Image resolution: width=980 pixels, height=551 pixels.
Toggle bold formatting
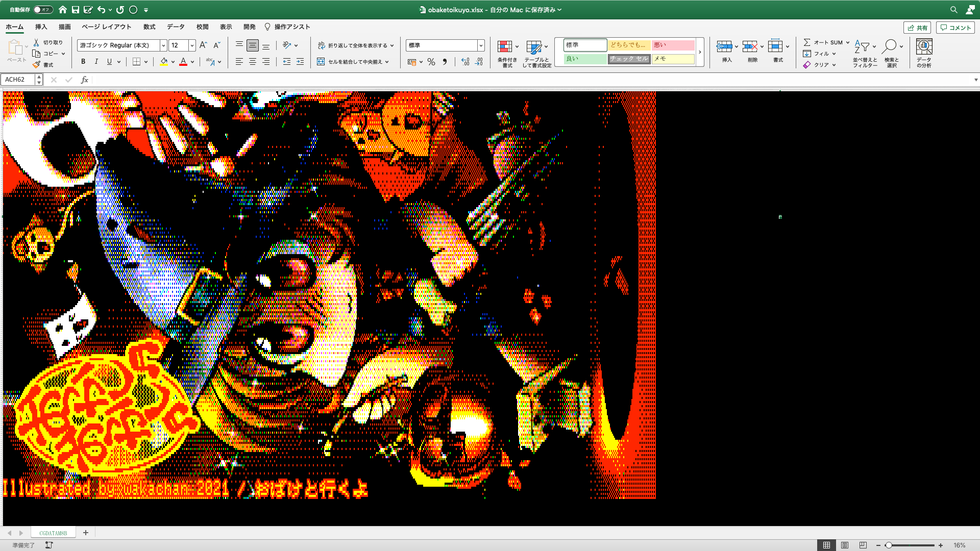pyautogui.click(x=83, y=62)
